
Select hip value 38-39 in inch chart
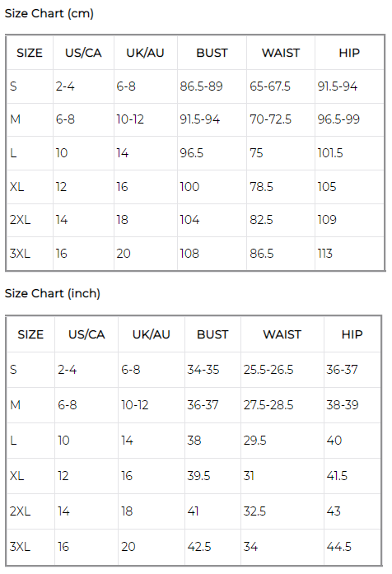[x=343, y=405]
